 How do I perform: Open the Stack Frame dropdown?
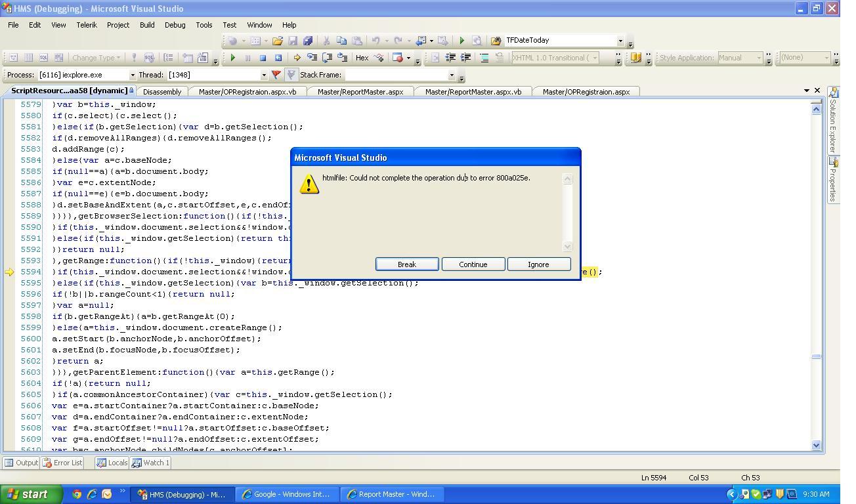point(452,75)
